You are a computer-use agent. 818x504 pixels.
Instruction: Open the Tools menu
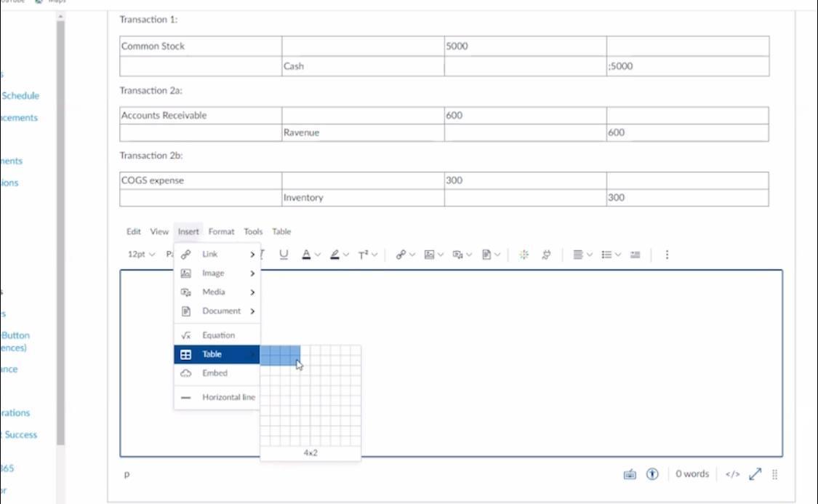pyautogui.click(x=253, y=231)
